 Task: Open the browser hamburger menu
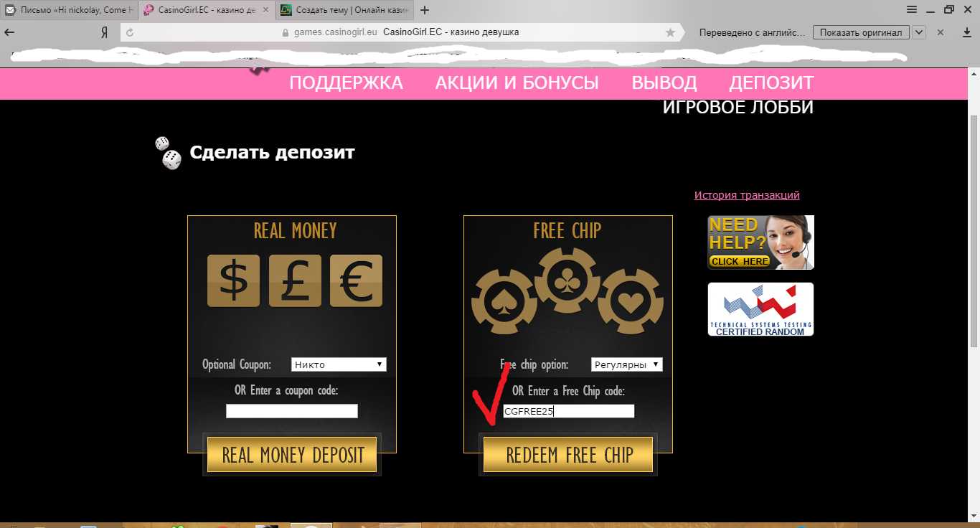912,9
